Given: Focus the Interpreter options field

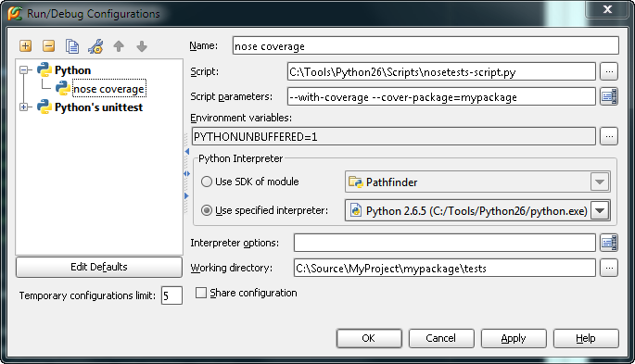Looking at the screenshot, I should 445,243.
